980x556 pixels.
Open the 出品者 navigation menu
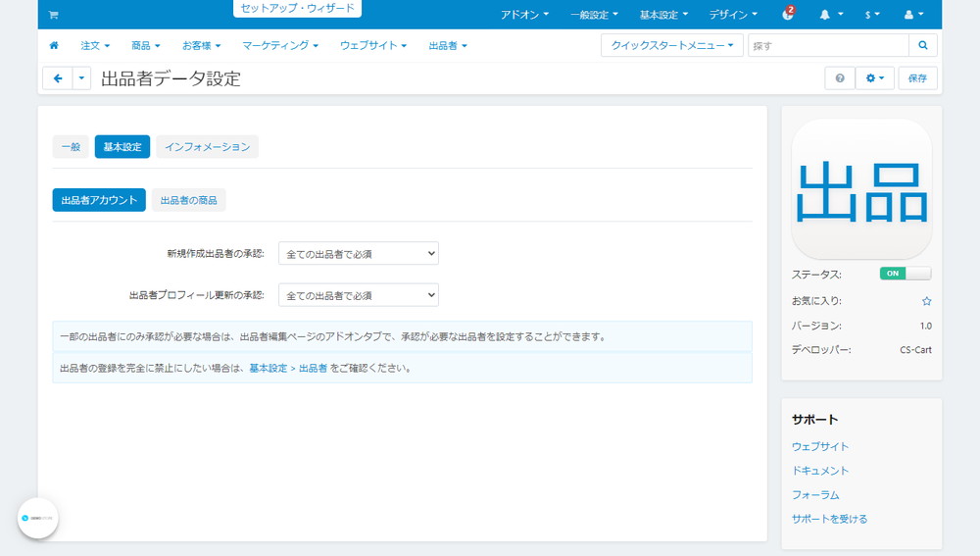click(x=448, y=45)
